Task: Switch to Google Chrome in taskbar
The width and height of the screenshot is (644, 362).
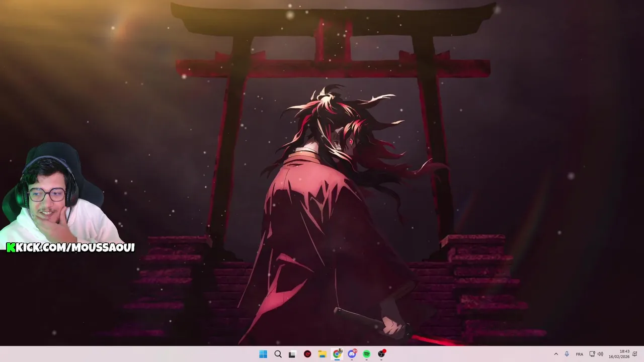Action: 337,354
